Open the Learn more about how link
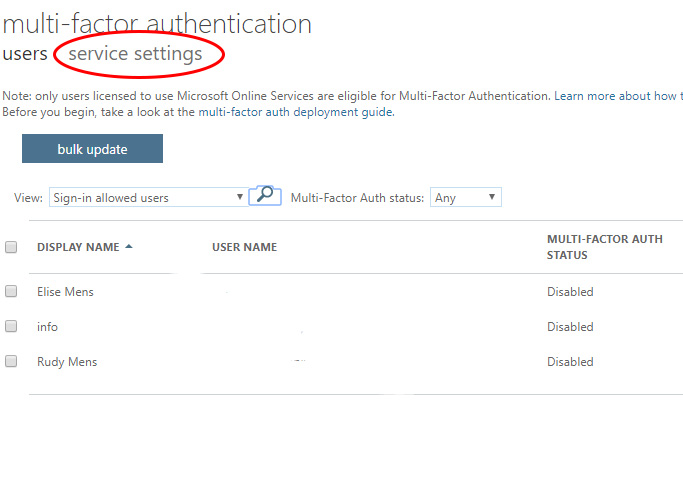This screenshot has height=494, width=683. point(618,96)
